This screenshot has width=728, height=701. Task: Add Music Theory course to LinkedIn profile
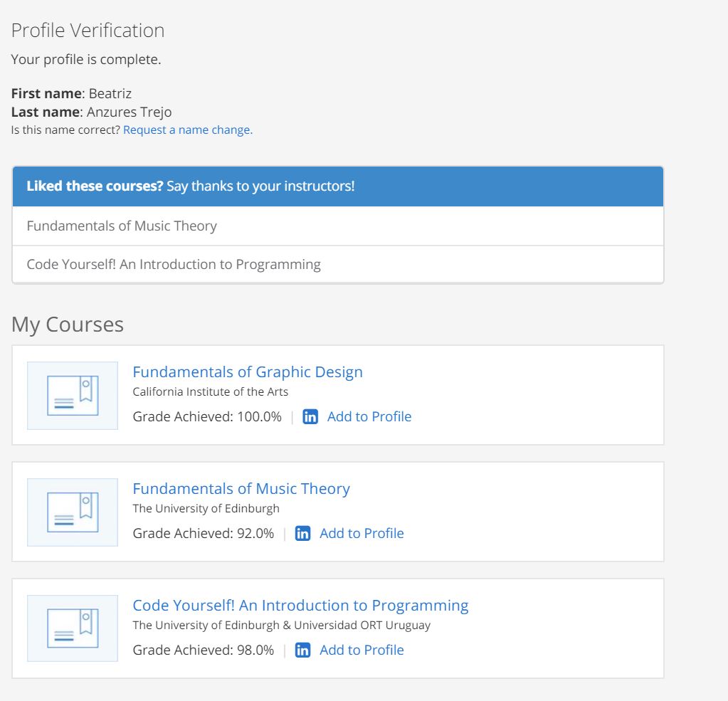click(x=362, y=534)
